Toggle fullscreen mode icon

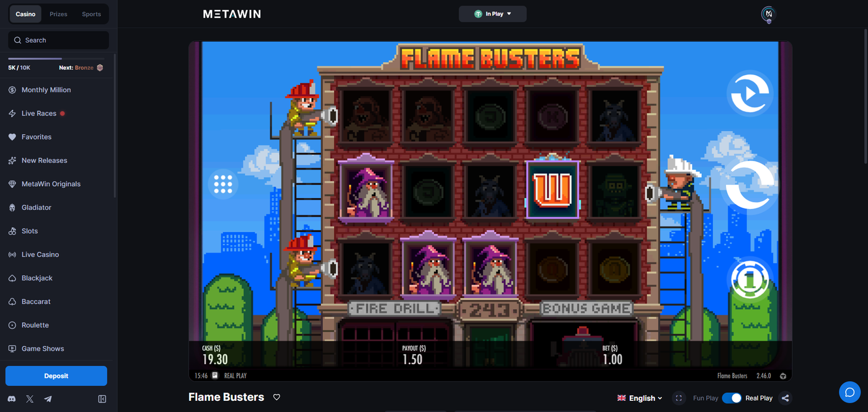click(x=679, y=398)
